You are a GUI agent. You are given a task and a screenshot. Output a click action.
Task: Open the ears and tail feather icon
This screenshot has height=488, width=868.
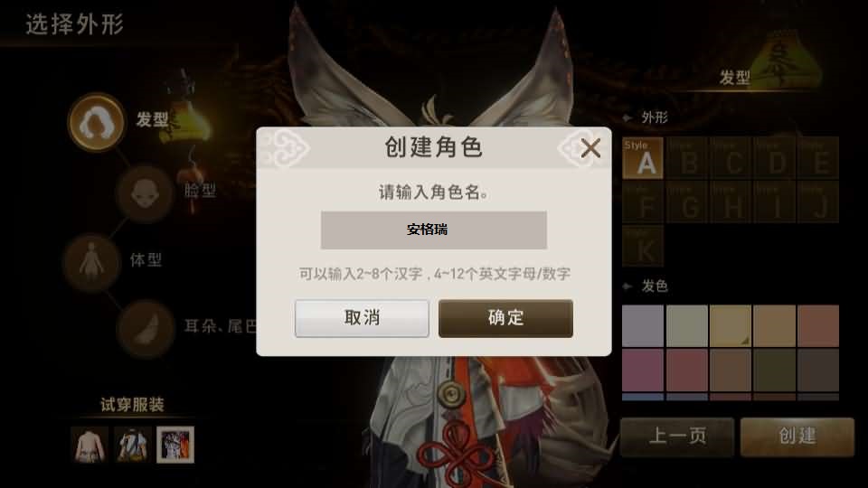coord(146,329)
